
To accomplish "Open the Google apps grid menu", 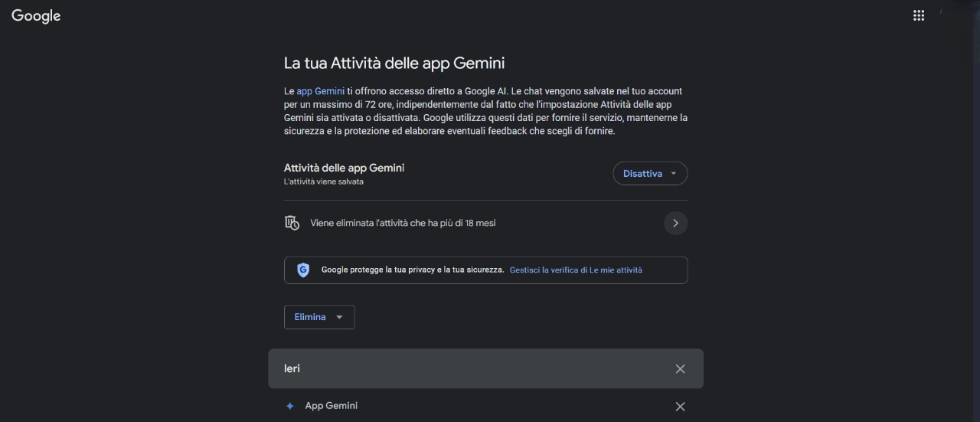I will pyautogui.click(x=919, y=15).
